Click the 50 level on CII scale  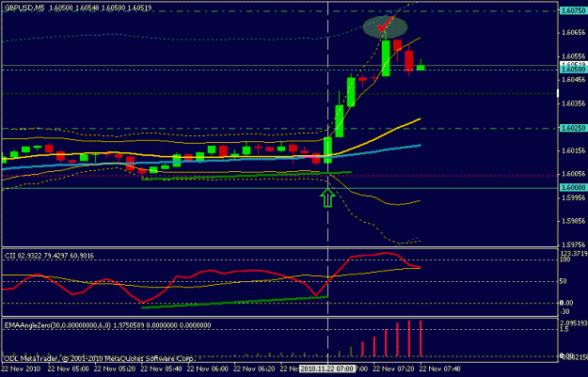click(563, 281)
